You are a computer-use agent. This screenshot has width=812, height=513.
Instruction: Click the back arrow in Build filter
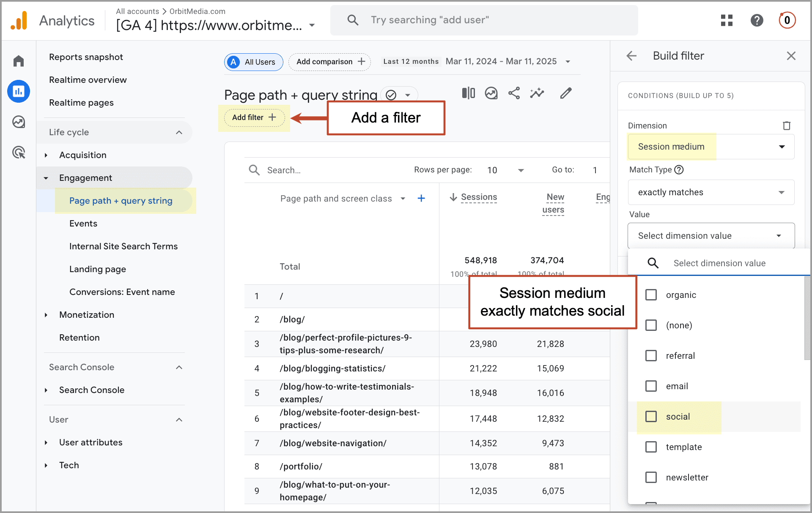coord(631,55)
